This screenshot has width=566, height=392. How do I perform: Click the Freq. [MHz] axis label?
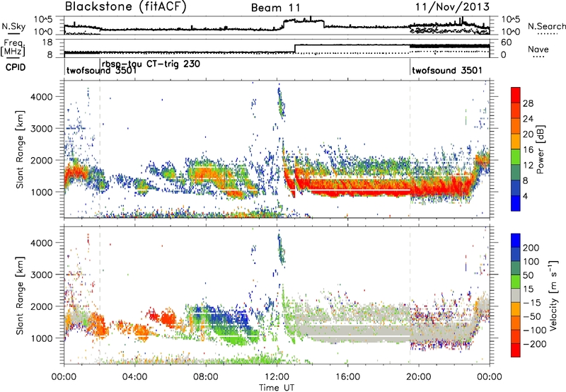(x=13, y=48)
